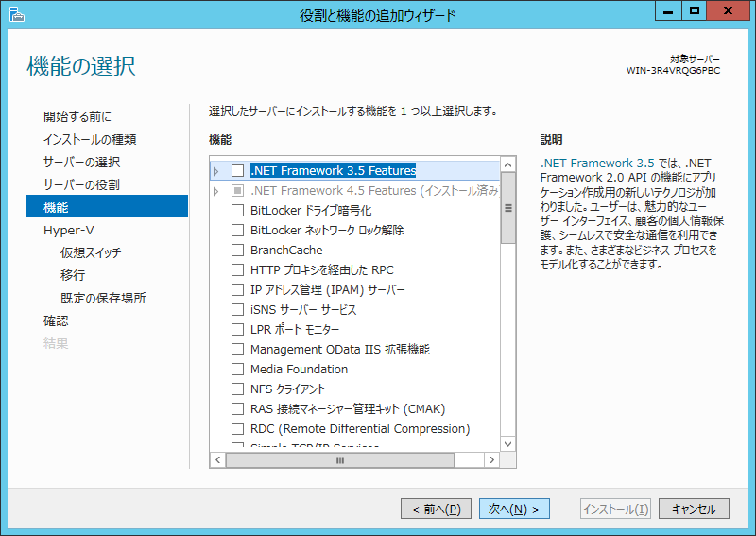Viewport: 756px width, 536px height.
Task: Click the Media Foundation label
Action: (x=299, y=369)
